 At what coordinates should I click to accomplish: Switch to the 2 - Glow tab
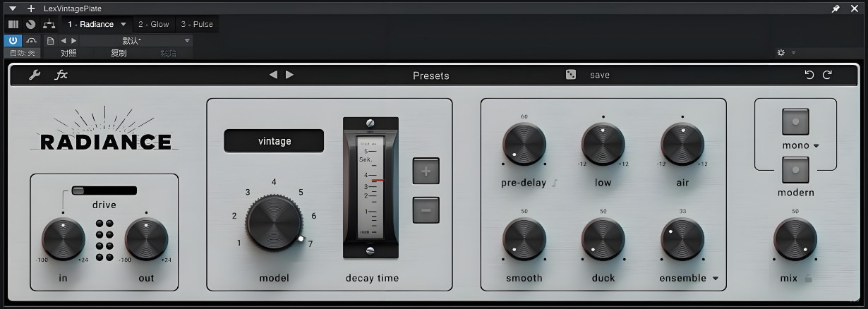[153, 24]
